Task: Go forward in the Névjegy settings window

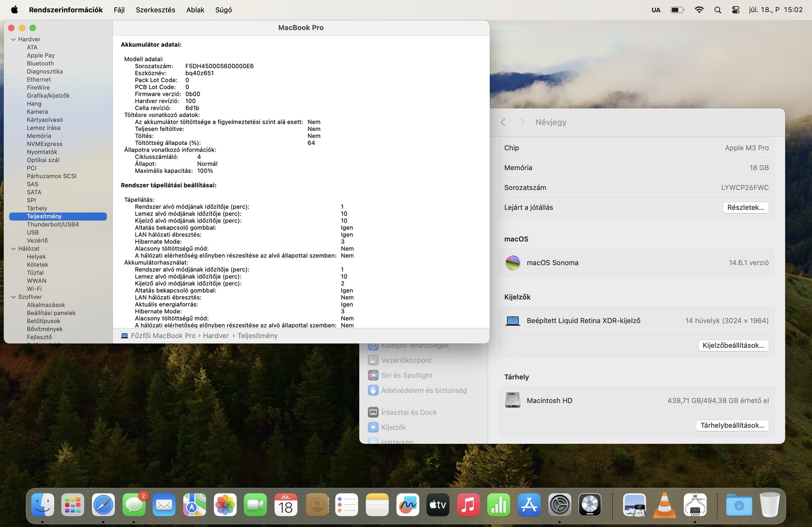Action: pyautogui.click(x=522, y=122)
